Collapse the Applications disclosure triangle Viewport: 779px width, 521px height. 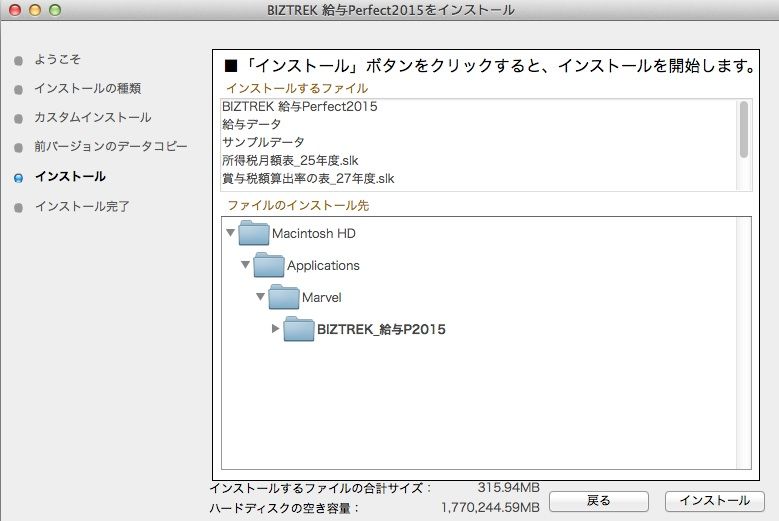pyautogui.click(x=245, y=265)
